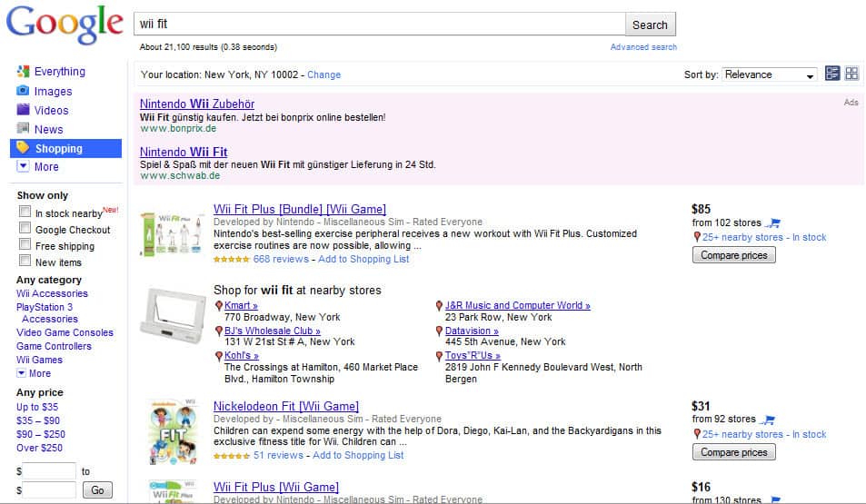Click J&R Music map pin icon
The image size is (866, 504).
pyautogui.click(x=439, y=305)
